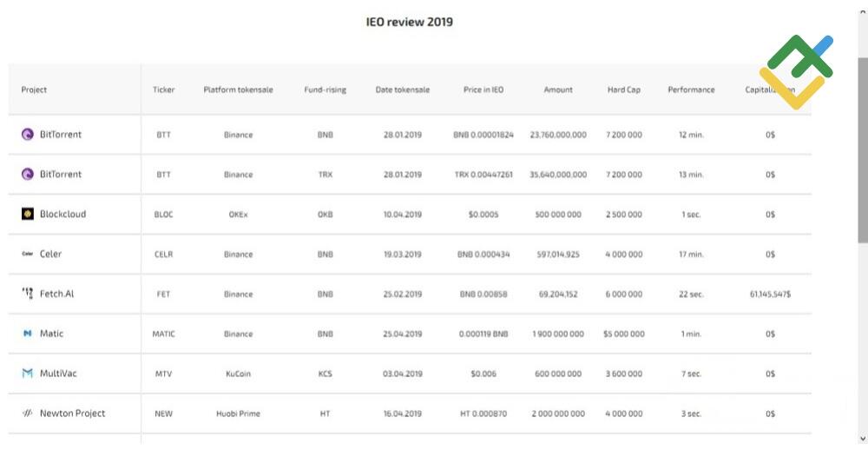This screenshot has height=457, width=868.
Task: Click the Blockcloud project logo
Action: tap(27, 214)
